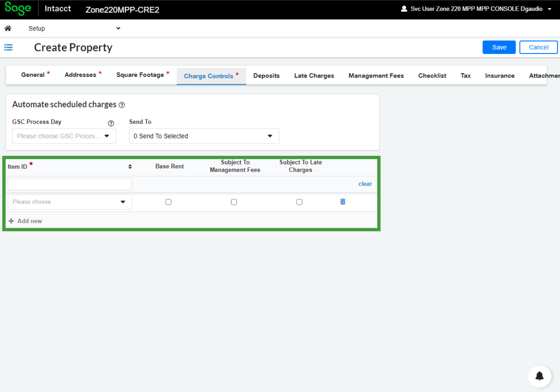Open the Late Charges tab
560x392 pixels.
[x=314, y=76]
